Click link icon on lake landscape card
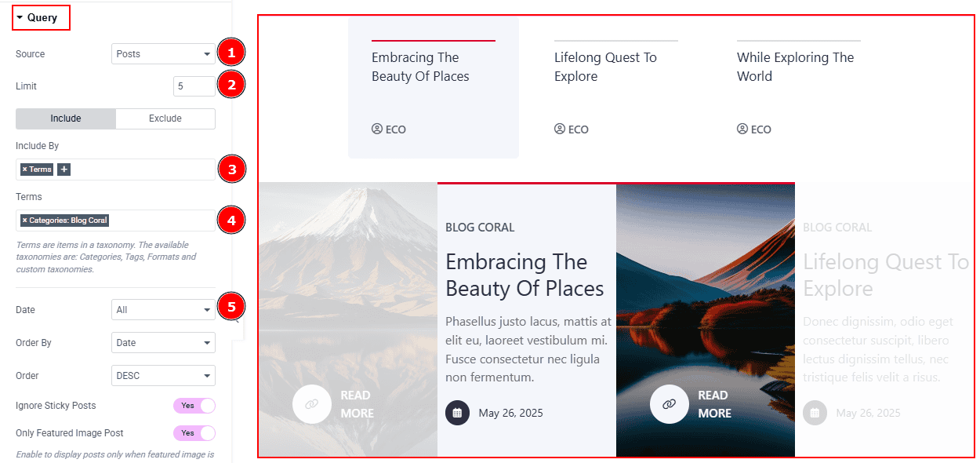 click(x=670, y=404)
